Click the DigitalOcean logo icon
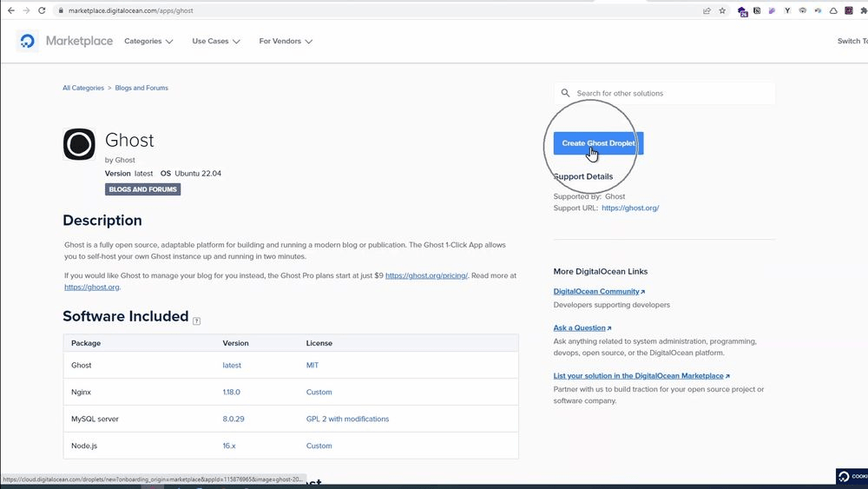Viewport: 868px width, 489px height. (x=27, y=41)
